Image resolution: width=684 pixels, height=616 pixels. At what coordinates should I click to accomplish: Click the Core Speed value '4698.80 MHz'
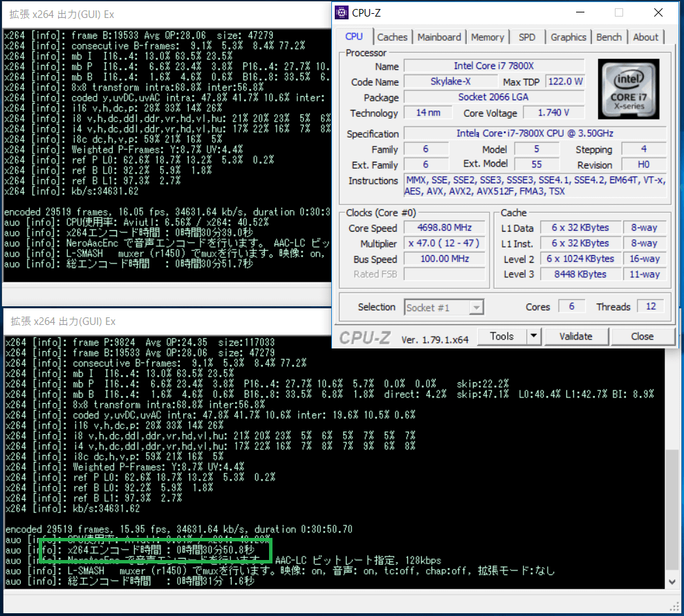coord(444,227)
